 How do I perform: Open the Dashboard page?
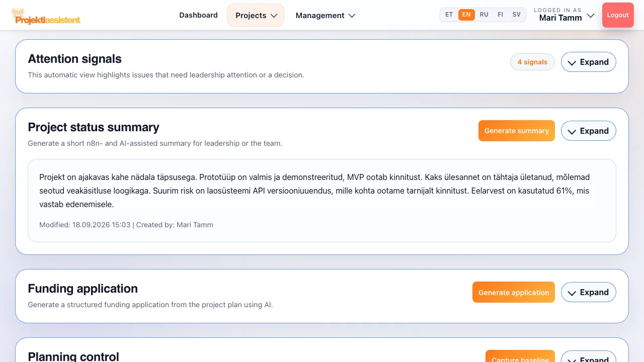coord(198,15)
